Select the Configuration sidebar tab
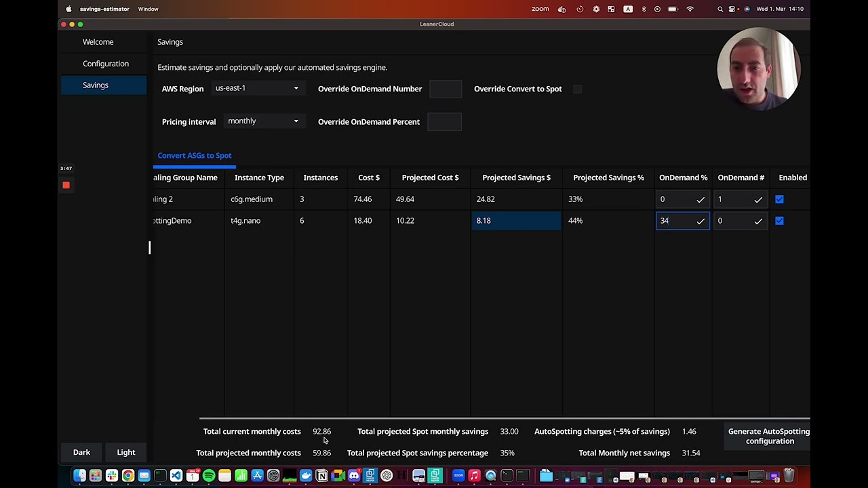The width and height of the screenshot is (868, 488). tap(106, 63)
